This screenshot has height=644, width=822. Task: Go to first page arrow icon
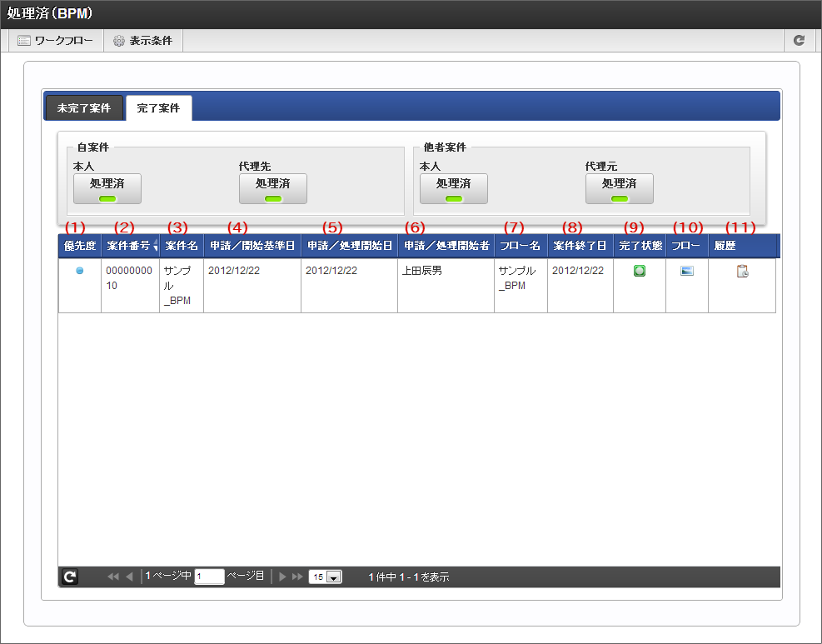click(x=112, y=577)
